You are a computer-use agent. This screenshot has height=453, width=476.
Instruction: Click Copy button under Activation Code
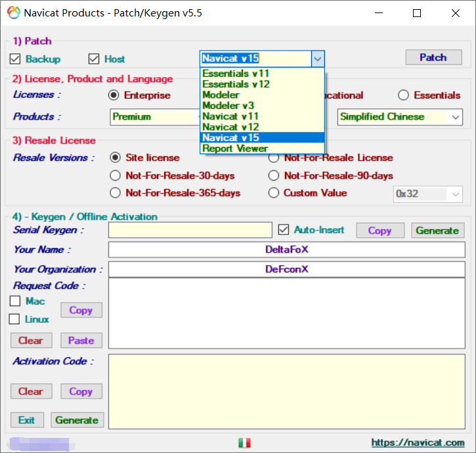coord(81,391)
